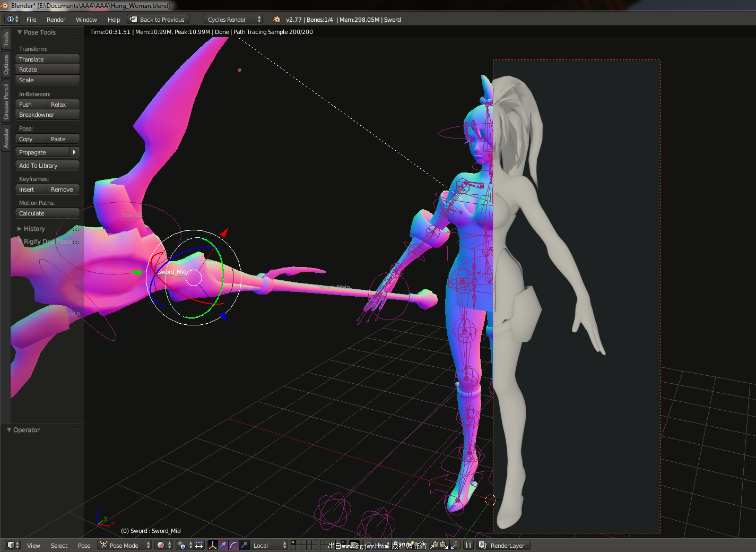Click the paste pose clipboard icon
This screenshot has width=756, height=552.
pyautogui.click(x=444, y=545)
